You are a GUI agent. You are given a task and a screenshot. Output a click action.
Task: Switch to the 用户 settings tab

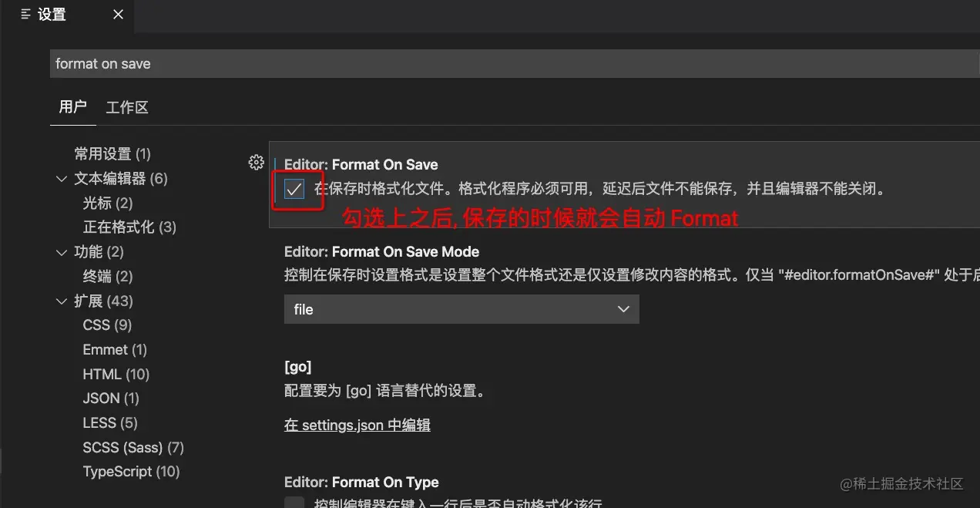point(73,107)
